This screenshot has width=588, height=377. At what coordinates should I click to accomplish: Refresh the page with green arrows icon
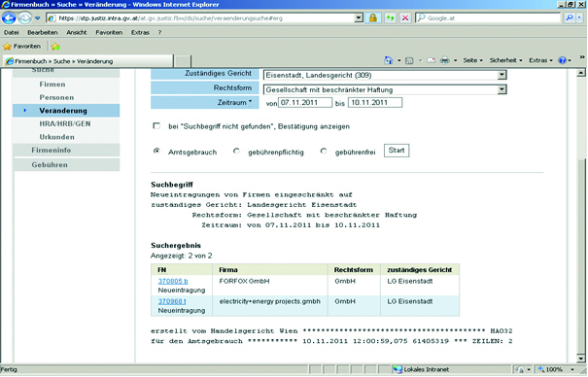pyautogui.click(x=390, y=17)
